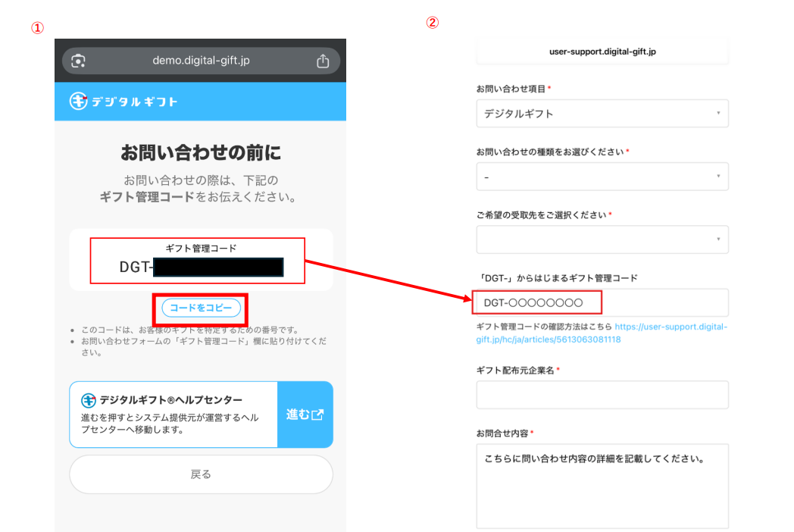Click the ギフト管理コードの確認方法はこちら text
The height and width of the screenshot is (532, 794).
click(544, 327)
